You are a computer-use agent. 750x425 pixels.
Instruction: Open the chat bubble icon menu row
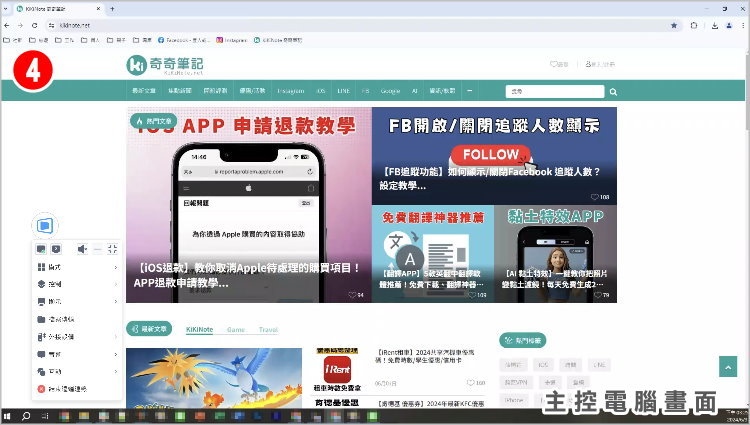tap(77, 354)
